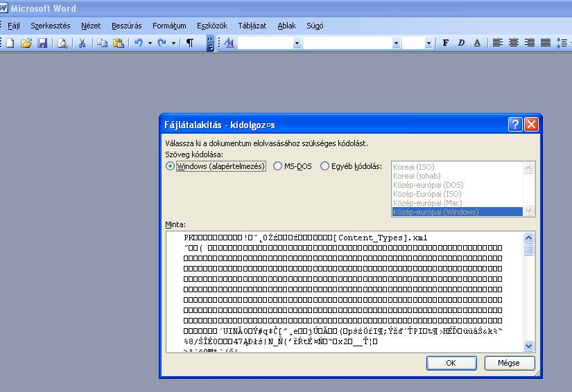Viewport: 572px width, 392px height.
Task: Select the MS-DOS encoding option
Action: pyautogui.click(x=278, y=166)
